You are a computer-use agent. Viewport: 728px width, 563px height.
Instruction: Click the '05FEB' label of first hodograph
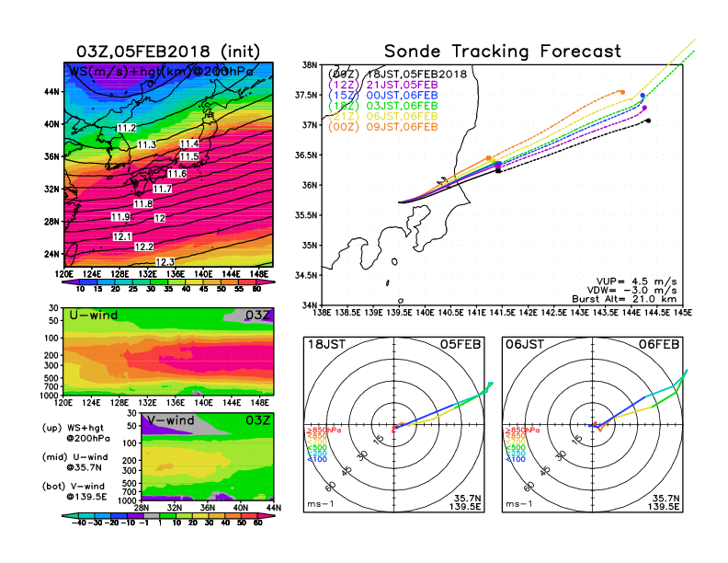[461, 344]
